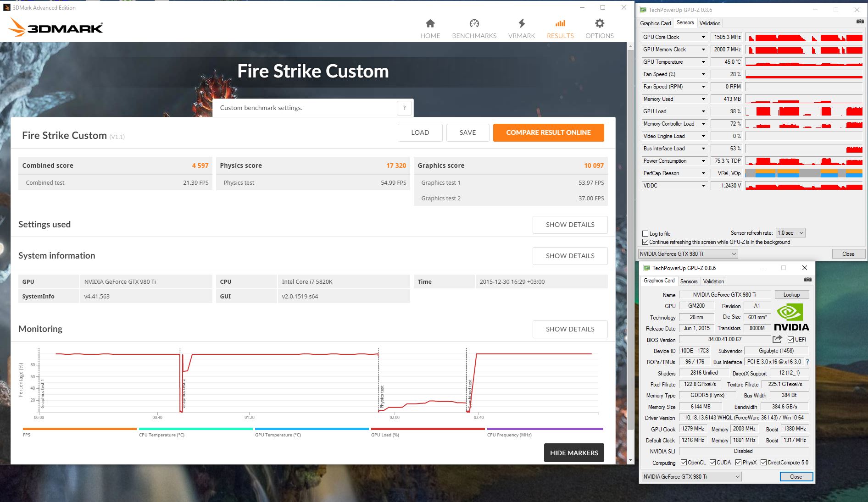Image resolution: width=868 pixels, height=502 pixels.
Task: Click the purple CPU Frequency legend bar
Action: click(x=545, y=429)
